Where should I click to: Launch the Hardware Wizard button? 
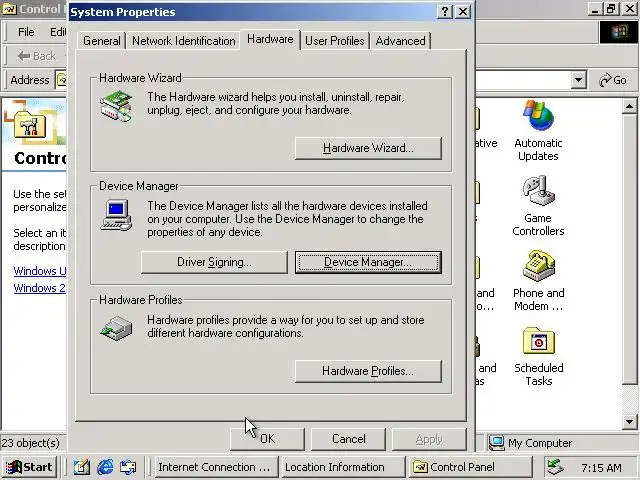click(368, 148)
